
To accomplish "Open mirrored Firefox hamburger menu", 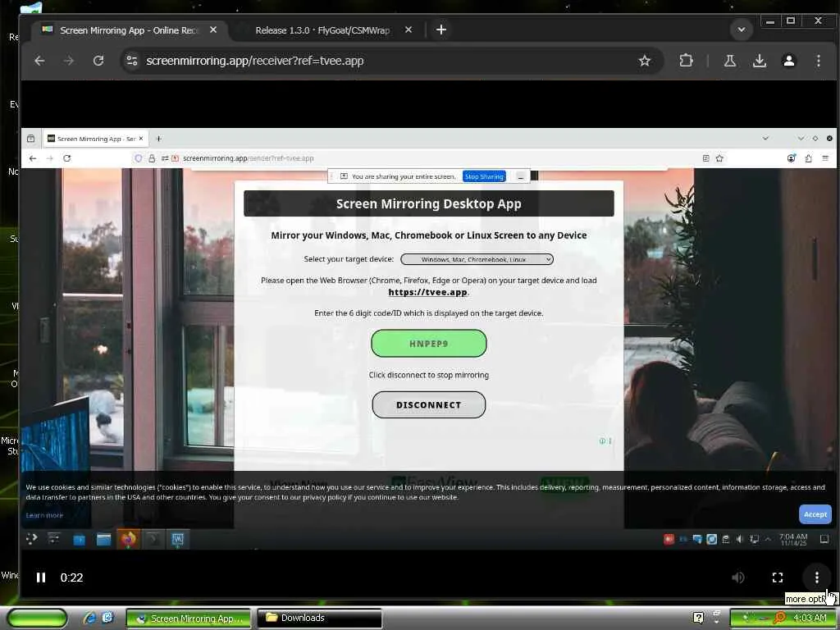I will click(825, 158).
